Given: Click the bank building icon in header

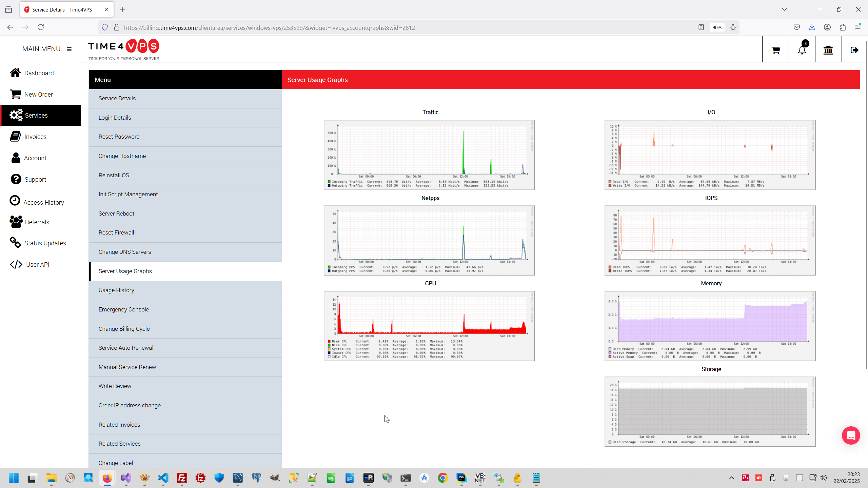Looking at the screenshot, I should pyautogui.click(x=828, y=50).
